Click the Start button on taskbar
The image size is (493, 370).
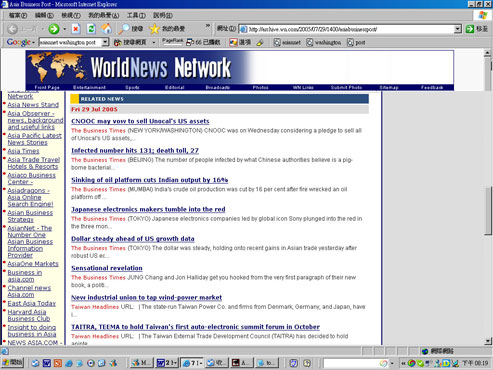13,363
